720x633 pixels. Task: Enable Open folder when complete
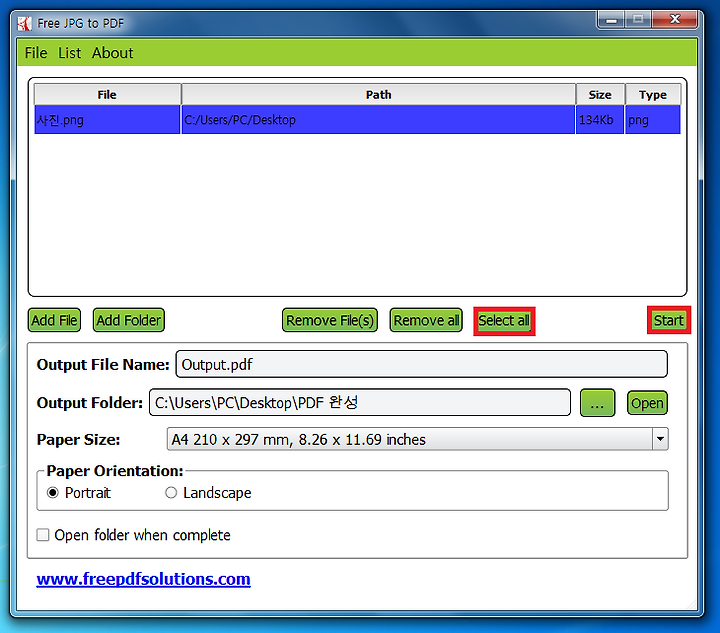pyautogui.click(x=43, y=535)
